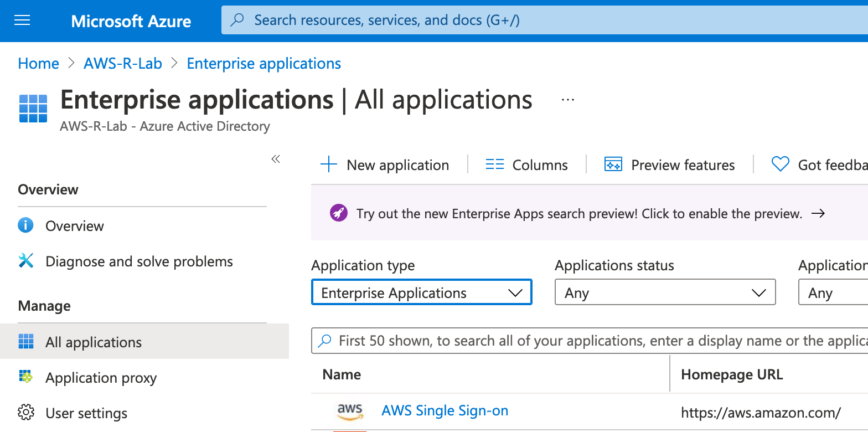
Task: Open Overview in the sidebar
Action: tap(74, 226)
